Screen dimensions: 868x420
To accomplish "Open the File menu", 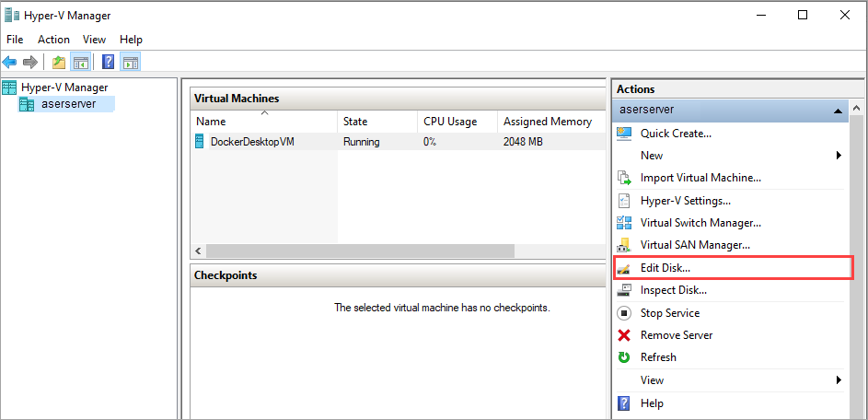I will [15, 40].
